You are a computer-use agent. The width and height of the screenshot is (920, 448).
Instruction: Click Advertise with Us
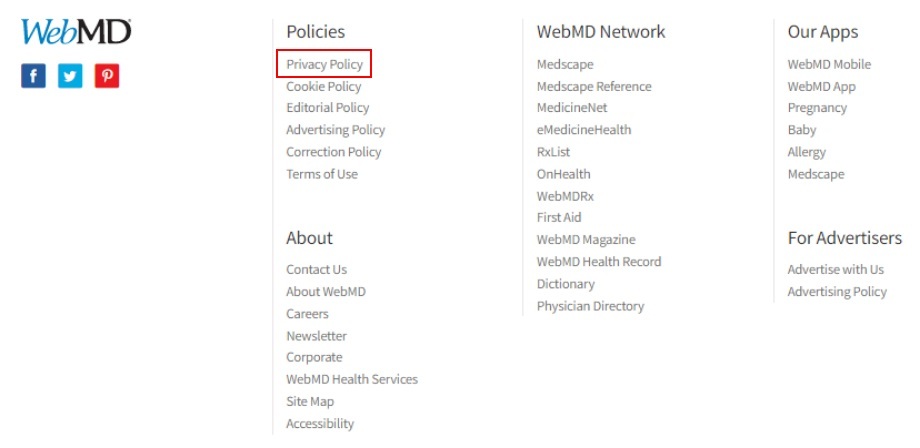click(836, 270)
